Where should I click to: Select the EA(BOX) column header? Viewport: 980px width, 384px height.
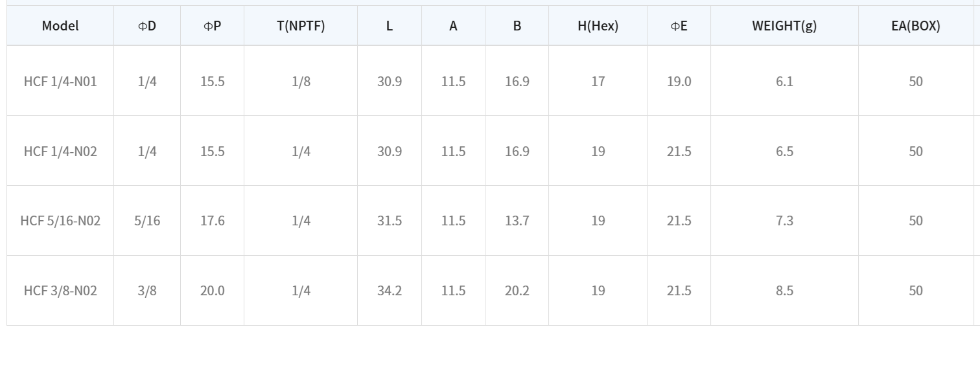coord(915,26)
